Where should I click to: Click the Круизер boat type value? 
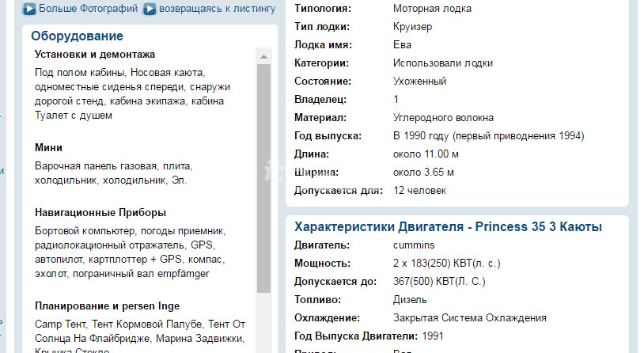(413, 27)
